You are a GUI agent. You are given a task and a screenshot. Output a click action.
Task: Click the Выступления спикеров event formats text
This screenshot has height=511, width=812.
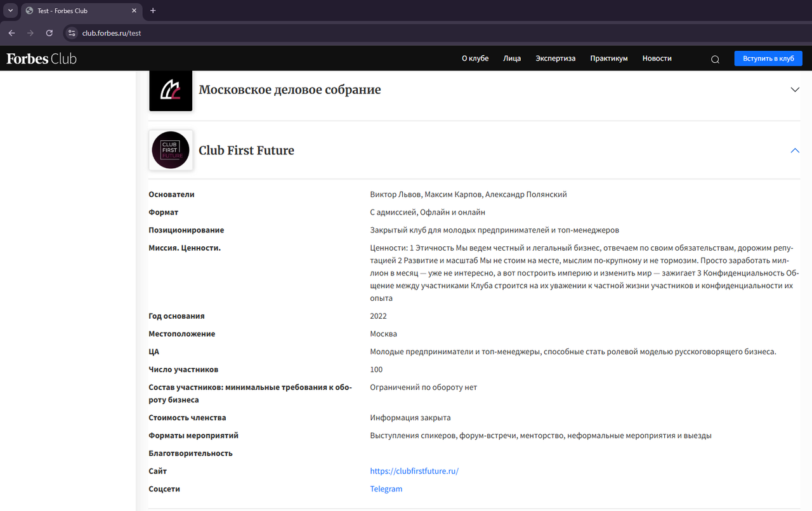(541, 435)
